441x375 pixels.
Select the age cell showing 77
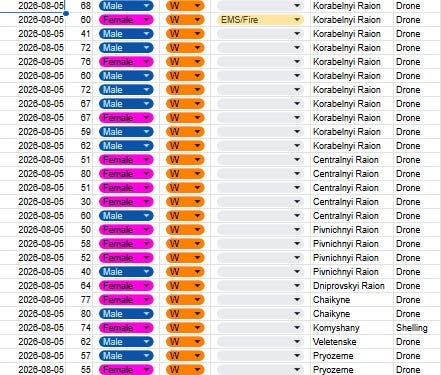(x=79, y=300)
